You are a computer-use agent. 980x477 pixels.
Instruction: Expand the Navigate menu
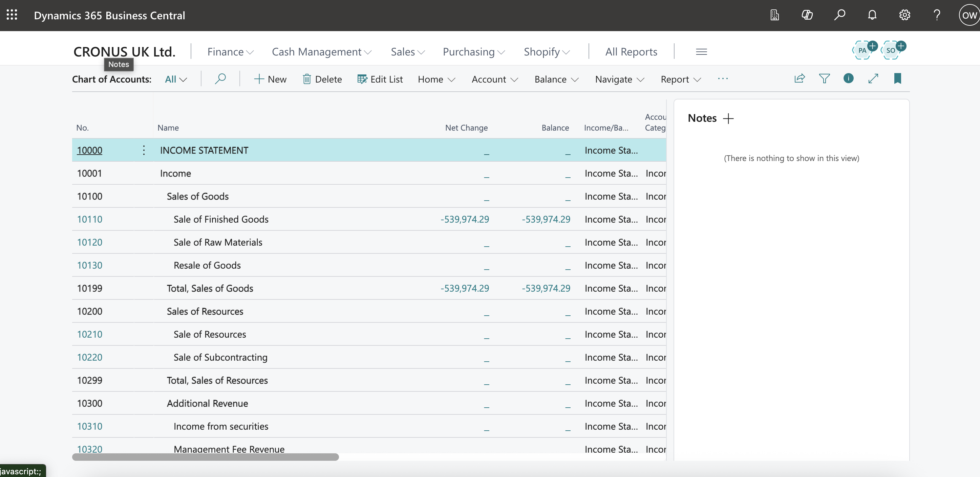(x=618, y=79)
